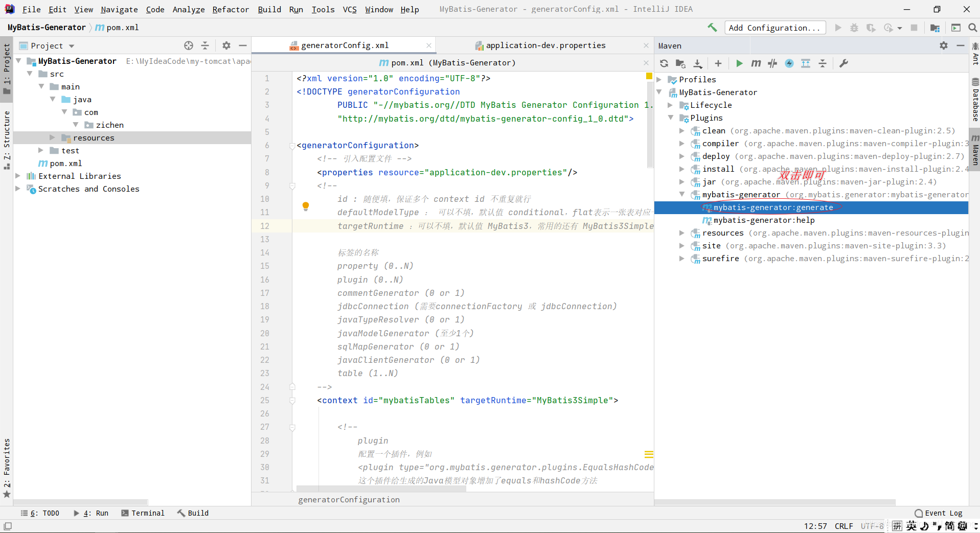Expand the Profiles node in Maven

[x=659, y=79]
